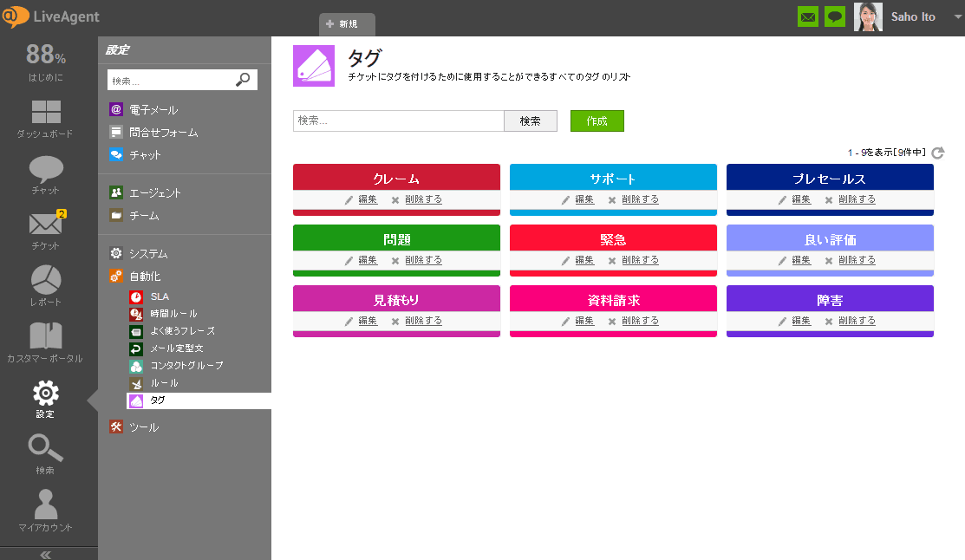Edit the 資料請求 tag
Viewport: 965px width, 560px height.
(x=584, y=321)
